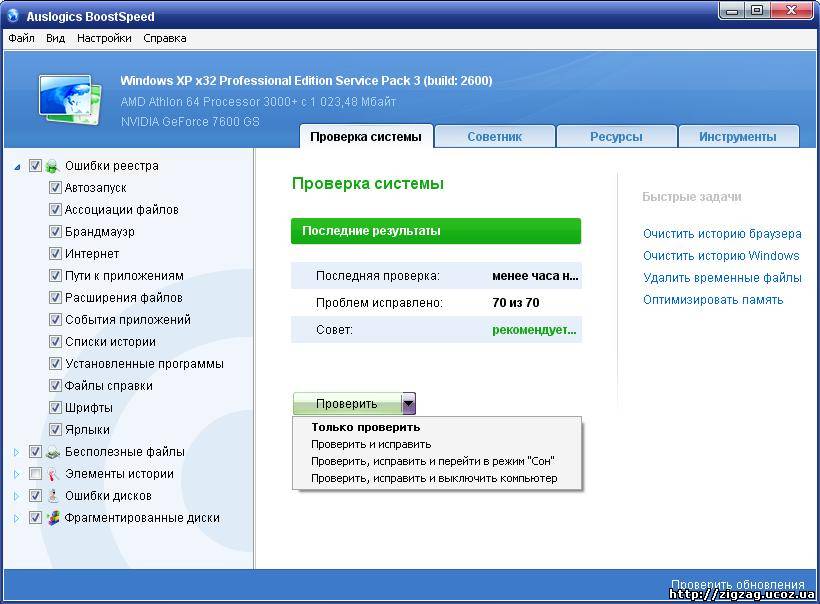Click the registry errors icon

(52, 166)
